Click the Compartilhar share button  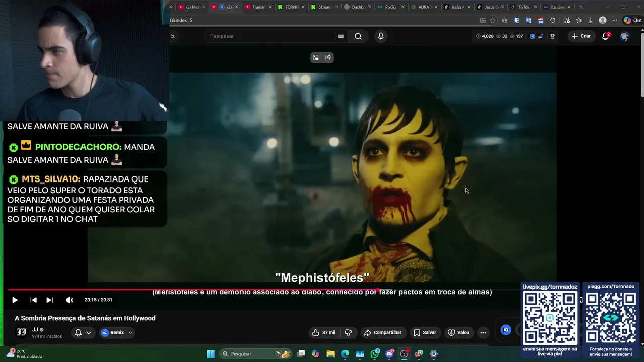tap(383, 332)
